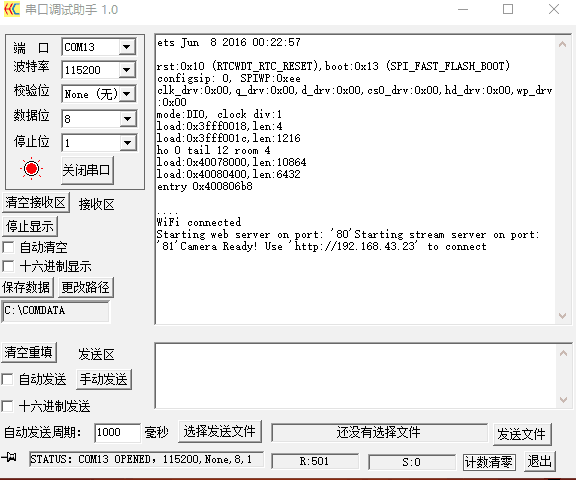Viewport: 576px width, 480px height.
Task: Open the 115200 baud rate dropdown
Action: tap(127, 69)
